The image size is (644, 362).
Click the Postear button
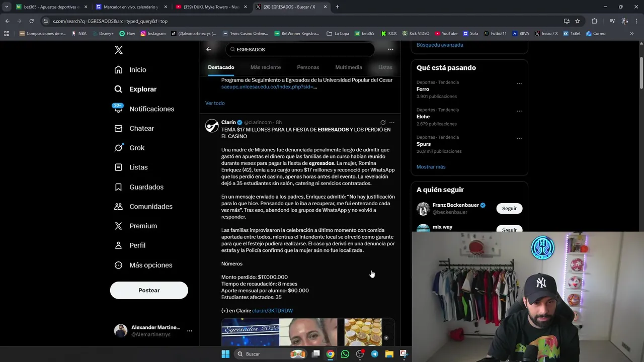click(149, 290)
